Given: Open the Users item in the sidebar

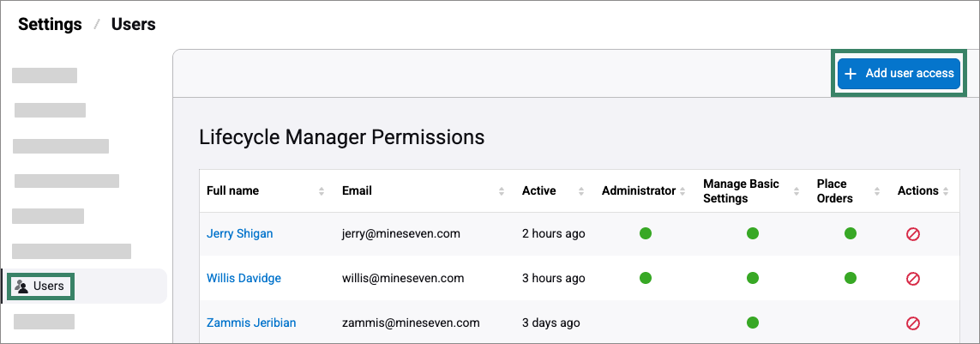Looking at the screenshot, I should coord(48,286).
